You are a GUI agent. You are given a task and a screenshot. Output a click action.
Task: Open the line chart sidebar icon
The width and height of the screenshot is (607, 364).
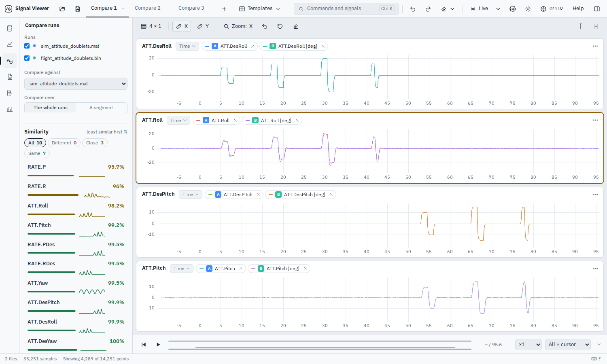(10, 44)
